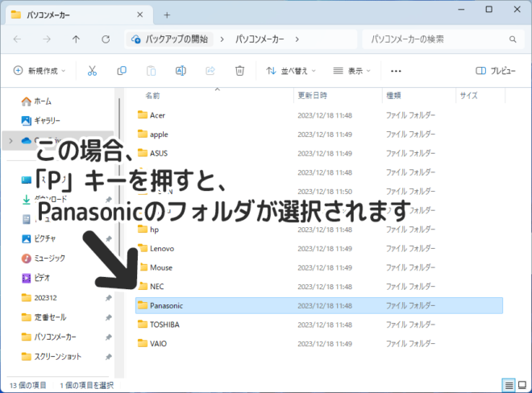Open the 202312 pinned folder
Image resolution: width=532 pixels, height=393 pixels.
pos(39,298)
